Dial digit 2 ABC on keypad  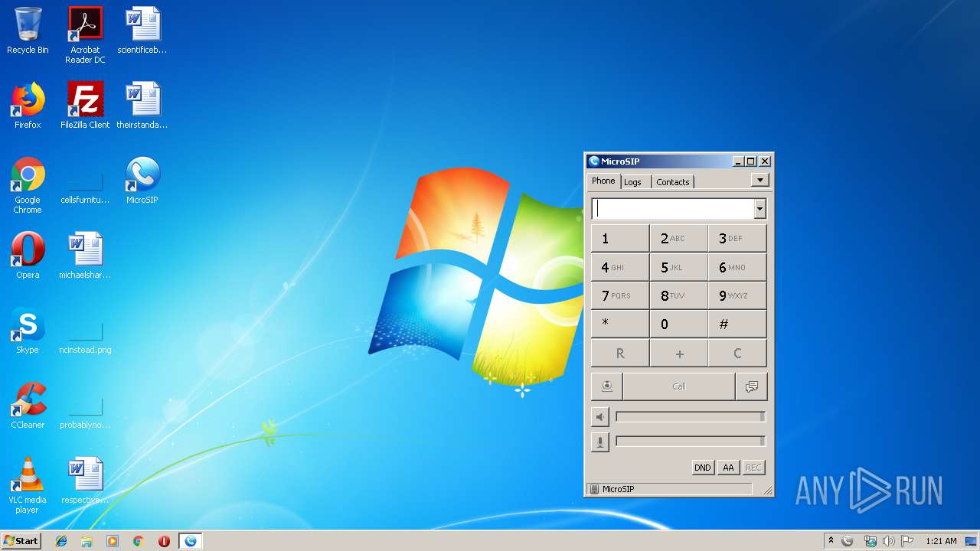pos(678,238)
